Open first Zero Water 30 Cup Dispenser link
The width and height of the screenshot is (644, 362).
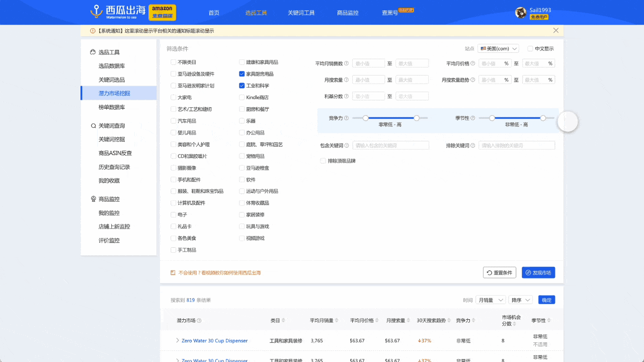click(214, 341)
